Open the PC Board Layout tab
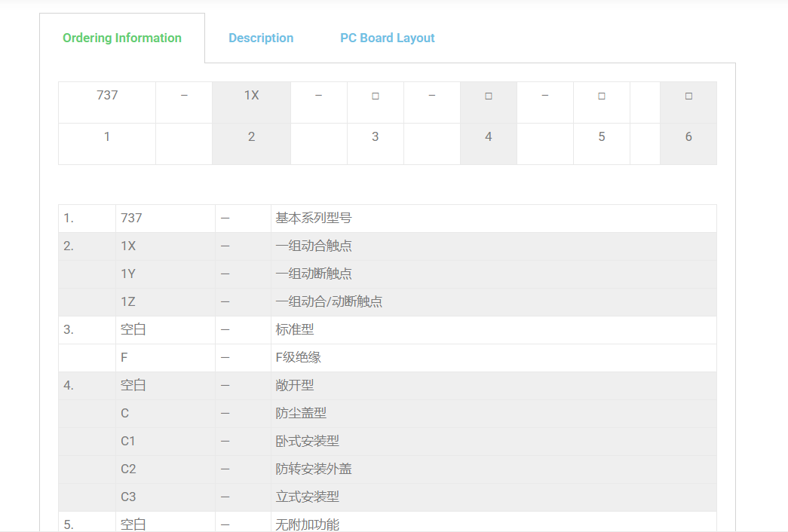This screenshot has width=788, height=532. tap(387, 38)
